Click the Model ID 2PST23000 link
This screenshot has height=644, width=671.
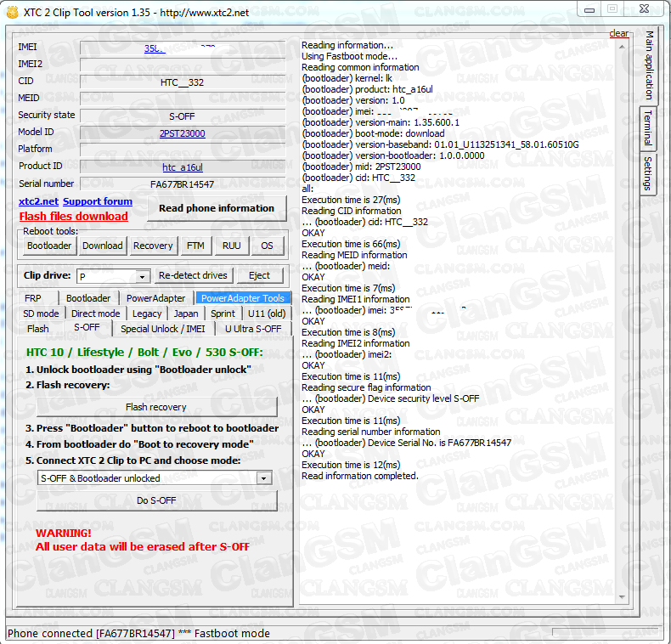pos(183,133)
